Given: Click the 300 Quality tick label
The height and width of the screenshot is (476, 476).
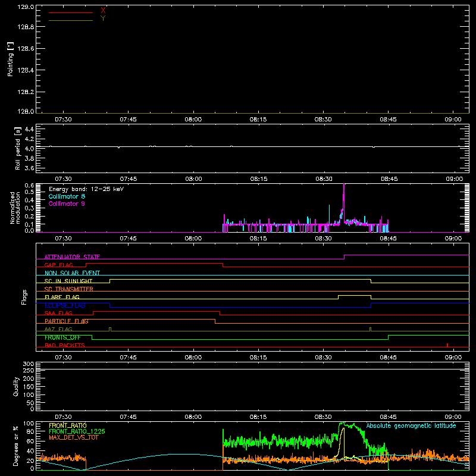Looking at the screenshot, I should click(x=29, y=364).
